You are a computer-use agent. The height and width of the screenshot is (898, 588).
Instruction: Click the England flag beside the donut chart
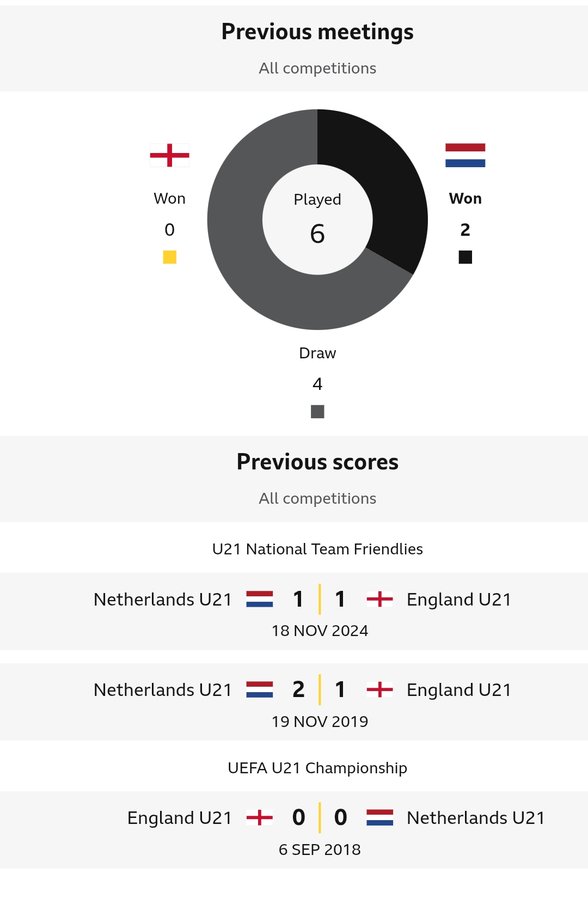point(169,155)
